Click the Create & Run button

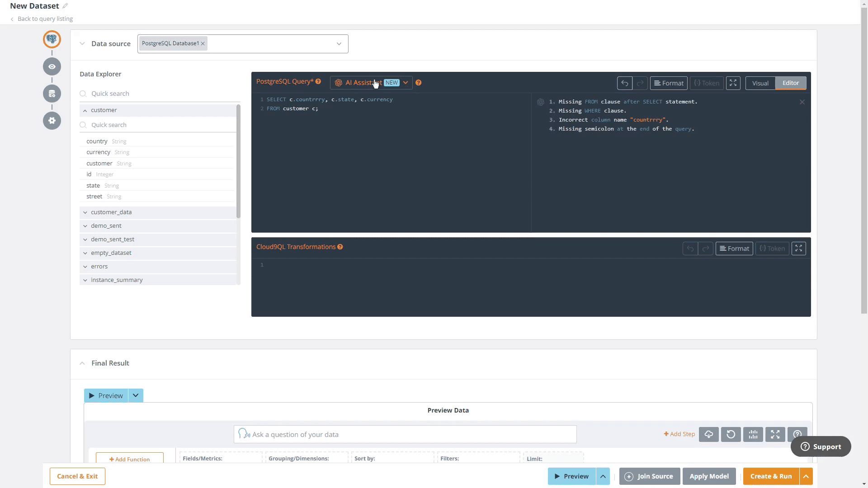(x=771, y=476)
